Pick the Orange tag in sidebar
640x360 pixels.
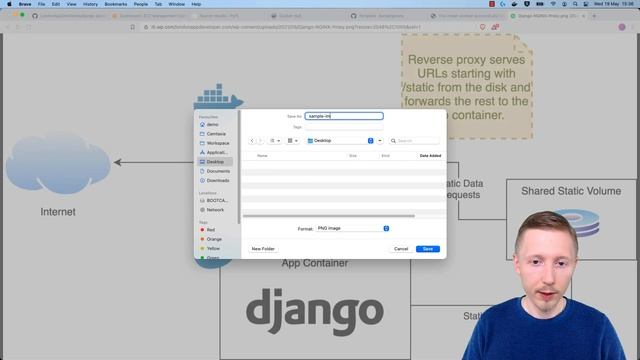(x=215, y=239)
